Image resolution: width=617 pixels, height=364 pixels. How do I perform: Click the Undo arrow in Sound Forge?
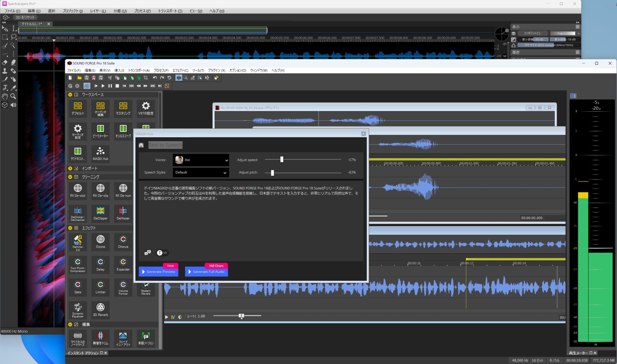[155, 78]
